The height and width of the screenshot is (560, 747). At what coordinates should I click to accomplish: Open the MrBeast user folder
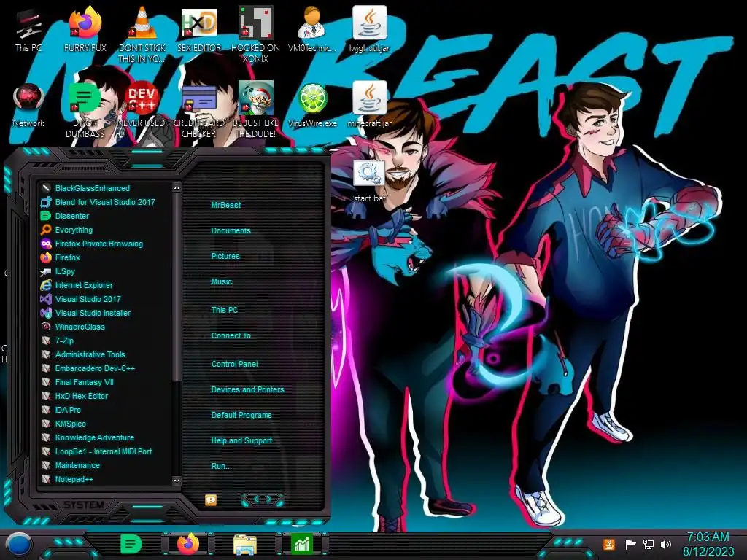pos(226,205)
